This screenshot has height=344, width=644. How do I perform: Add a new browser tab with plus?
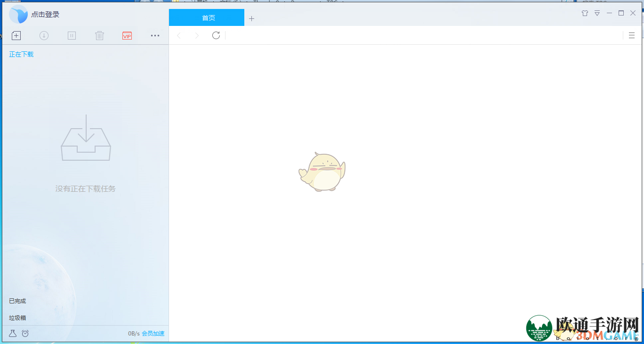point(251,18)
